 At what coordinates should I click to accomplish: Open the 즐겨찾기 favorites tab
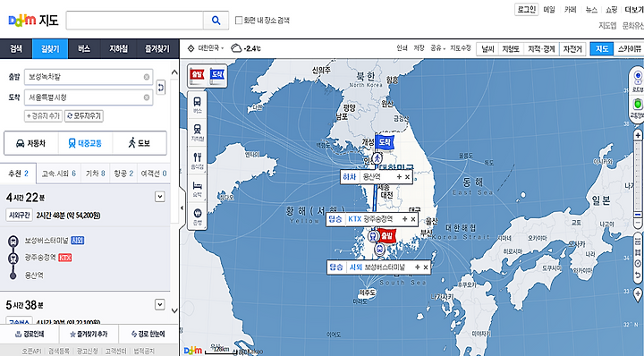point(157,49)
